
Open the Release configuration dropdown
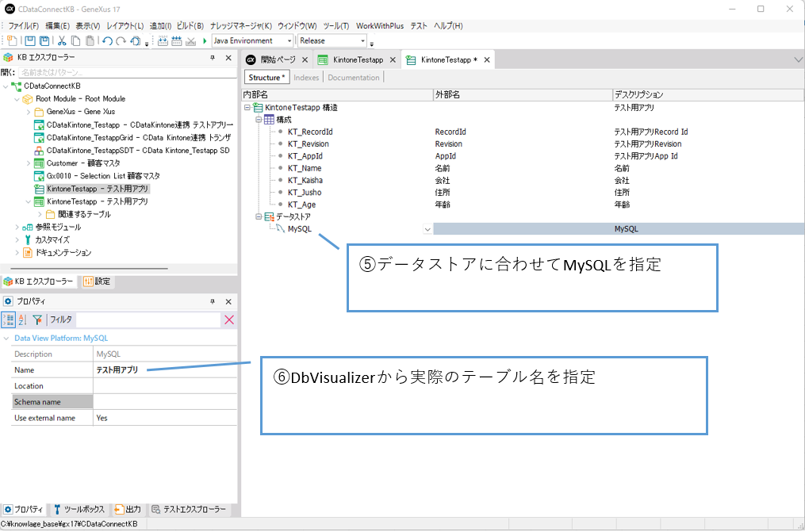click(x=362, y=41)
